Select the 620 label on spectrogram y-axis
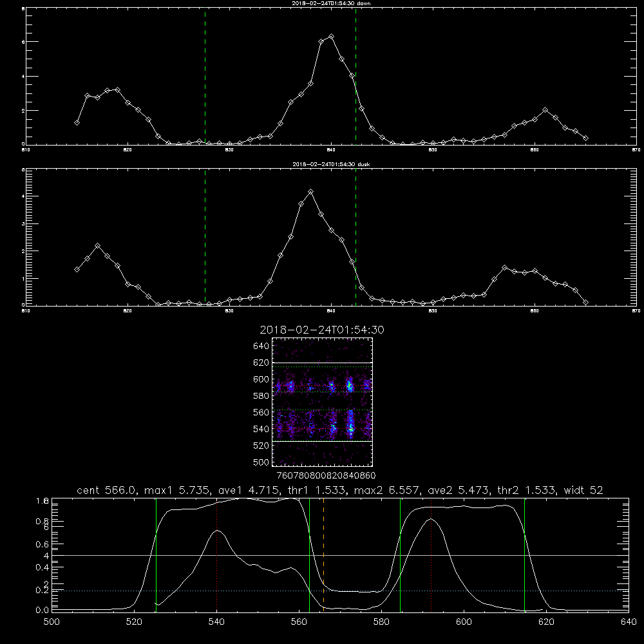The width and height of the screenshot is (644, 644). [x=261, y=363]
